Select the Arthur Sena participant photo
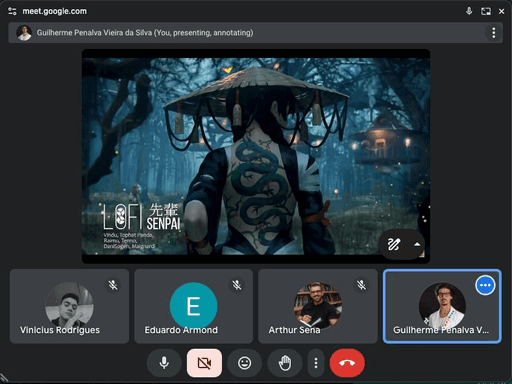Viewport: 512px width, 384px height. click(318, 306)
